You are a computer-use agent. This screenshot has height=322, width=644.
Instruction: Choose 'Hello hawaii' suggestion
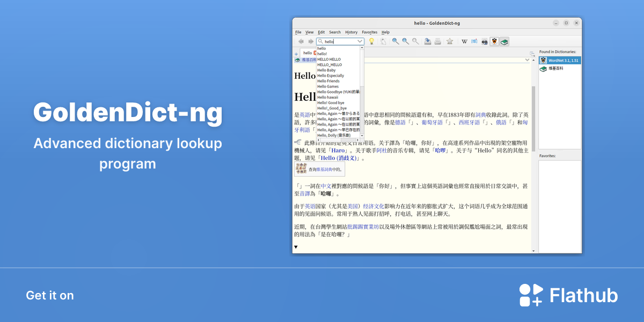coord(328,97)
